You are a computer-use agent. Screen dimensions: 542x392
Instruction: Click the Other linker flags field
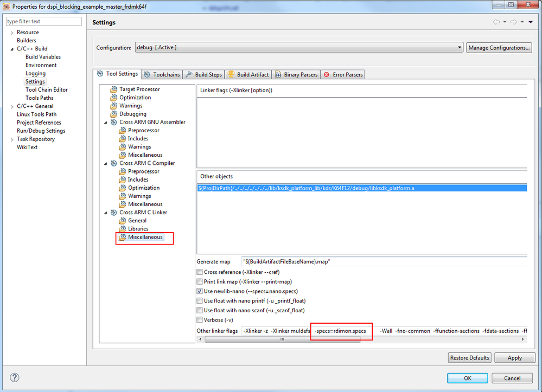(384, 331)
